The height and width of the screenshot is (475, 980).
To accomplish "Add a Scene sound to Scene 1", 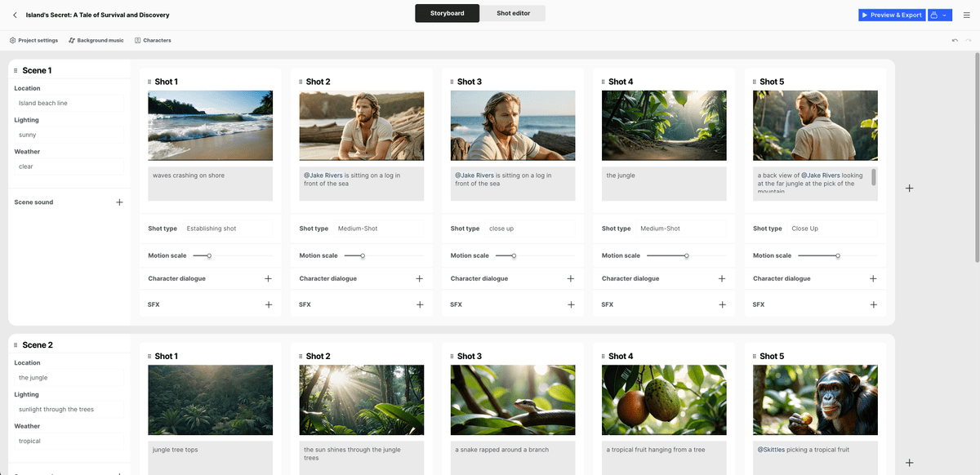I will 118,202.
